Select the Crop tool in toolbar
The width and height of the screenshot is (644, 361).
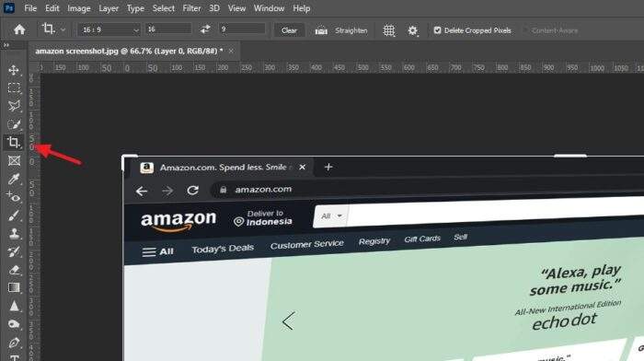(14, 142)
